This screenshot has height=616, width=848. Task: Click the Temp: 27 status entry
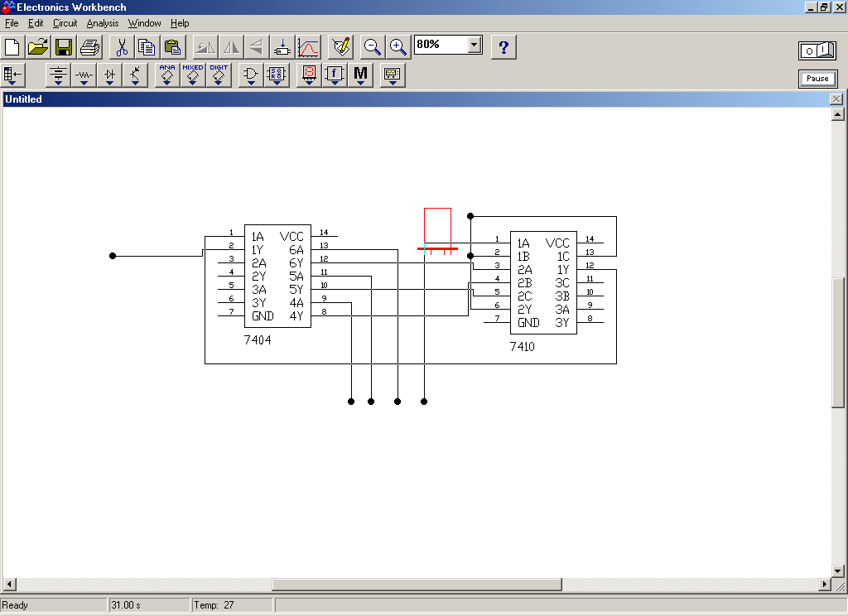[x=214, y=605]
